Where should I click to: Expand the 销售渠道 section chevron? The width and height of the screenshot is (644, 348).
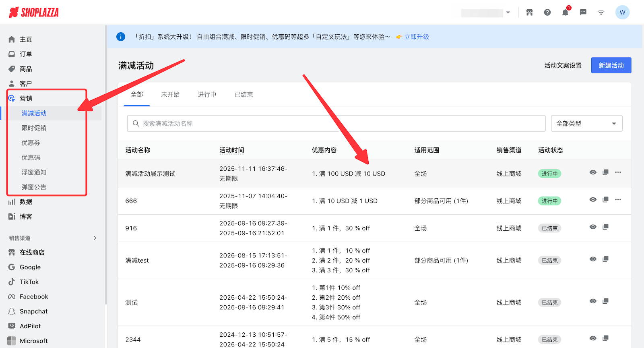point(95,238)
